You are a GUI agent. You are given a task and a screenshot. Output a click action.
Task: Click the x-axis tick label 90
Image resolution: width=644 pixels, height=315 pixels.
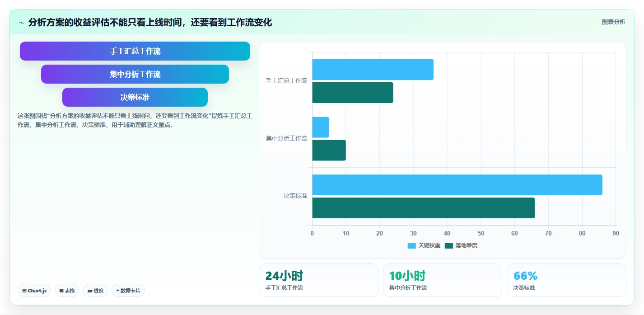coord(616,233)
